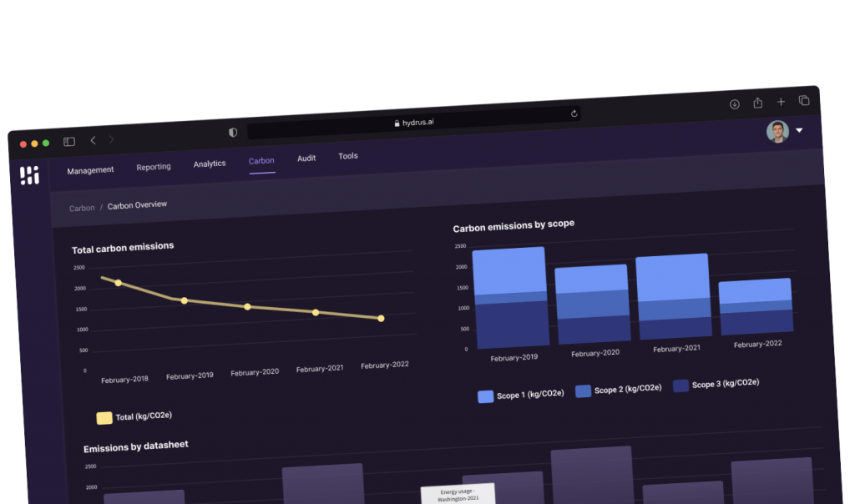Click the "Emissions by datasheet" chart title
This screenshot has width=855, height=504.
point(136,446)
